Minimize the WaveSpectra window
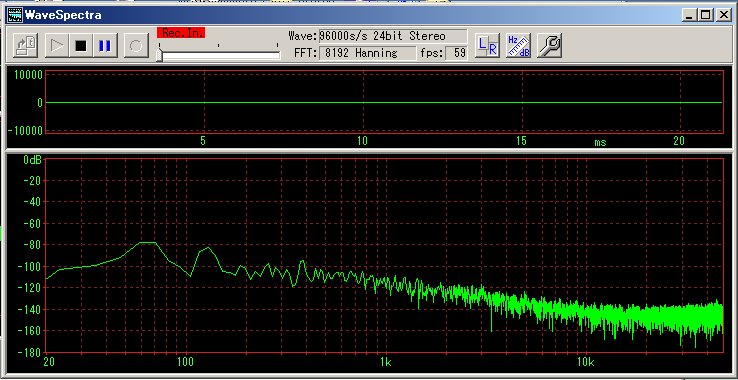738x380 pixels. click(x=690, y=15)
